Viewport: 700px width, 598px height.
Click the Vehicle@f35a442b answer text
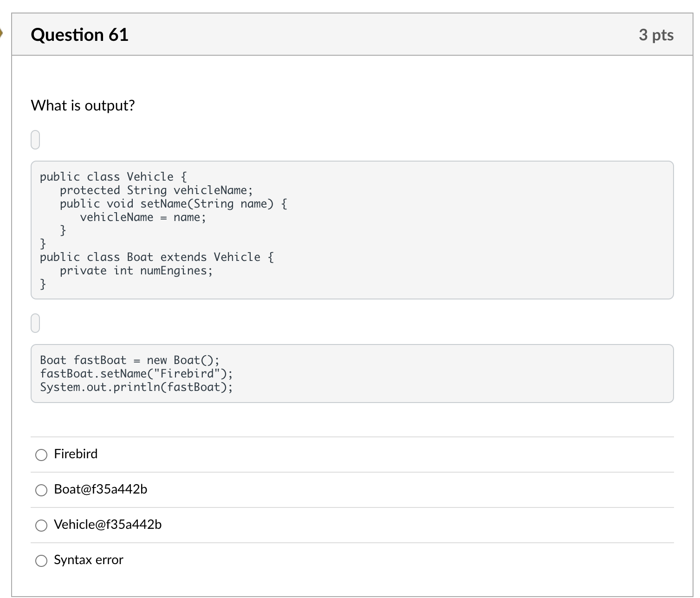pos(108,525)
